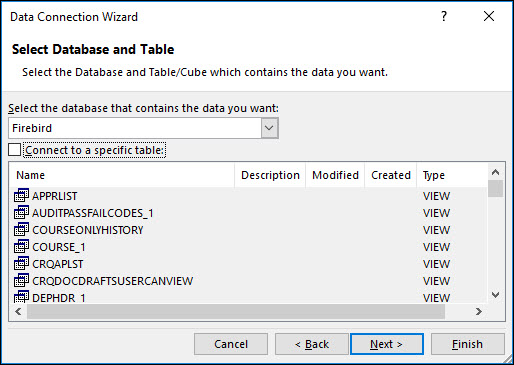Select the AUDITPASSFAILCODES_1 row name
This screenshot has height=365, width=514.
[x=93, y=213]
